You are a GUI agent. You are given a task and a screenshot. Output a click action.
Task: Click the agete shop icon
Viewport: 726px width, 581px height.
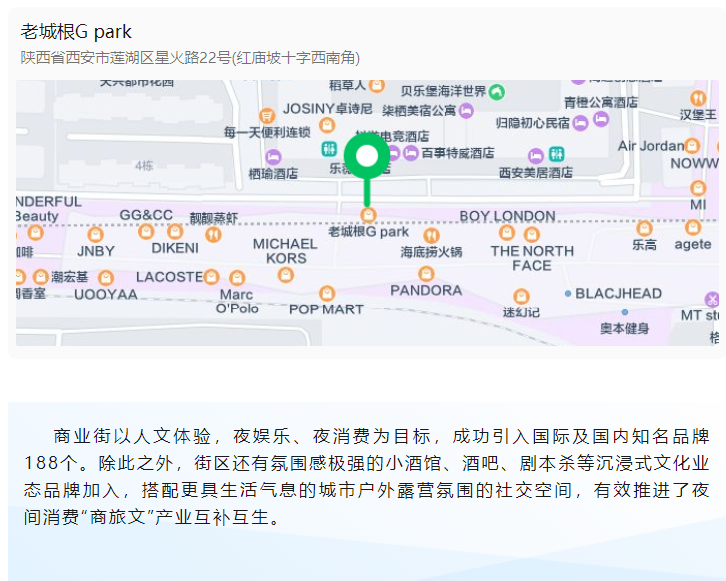click(693, 227)
